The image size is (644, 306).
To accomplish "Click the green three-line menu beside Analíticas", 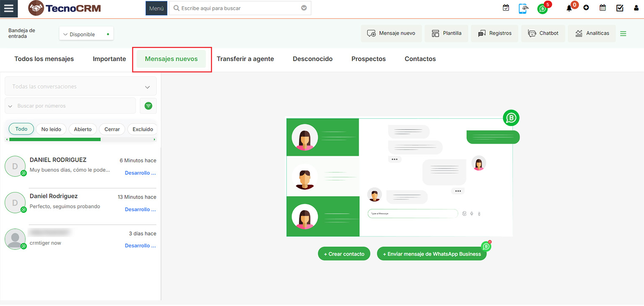I will pos(623,34).
